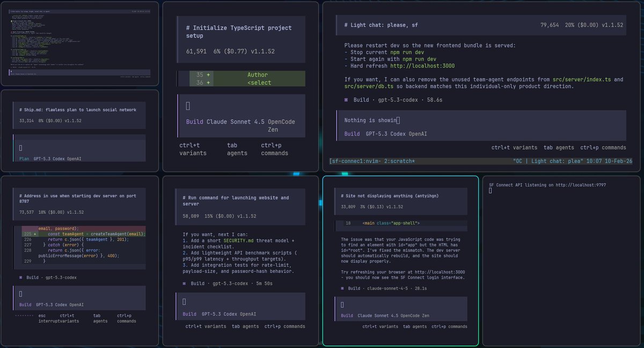This screenshot has width=644, height=348.
Task: Click the '# Site not displaying anything (antyihgn)' title
Action: coord(390,196)
